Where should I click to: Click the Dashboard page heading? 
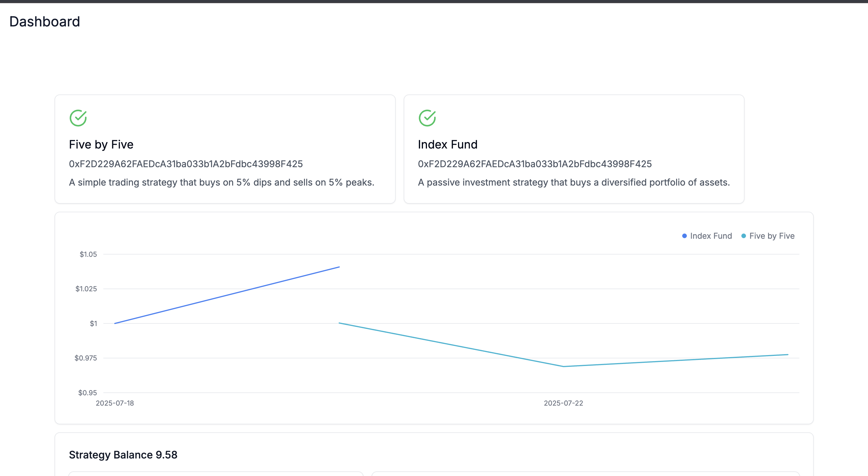[45, 22]
